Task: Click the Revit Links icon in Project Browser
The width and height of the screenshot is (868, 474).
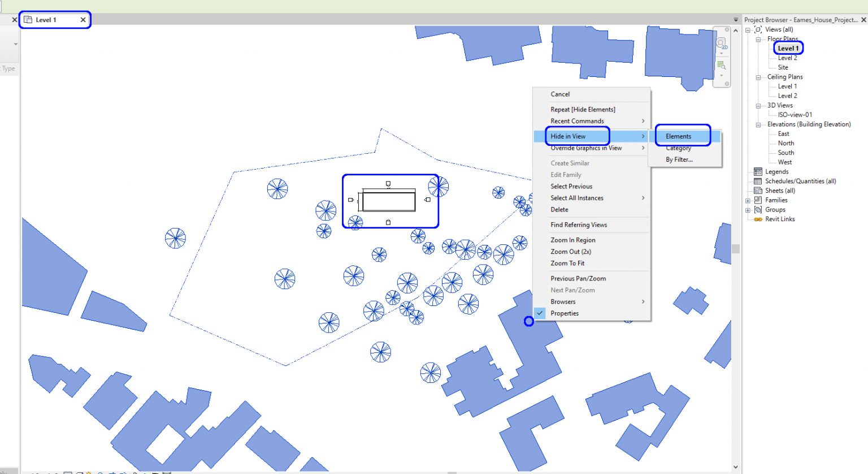Action: tap(758, 219)
